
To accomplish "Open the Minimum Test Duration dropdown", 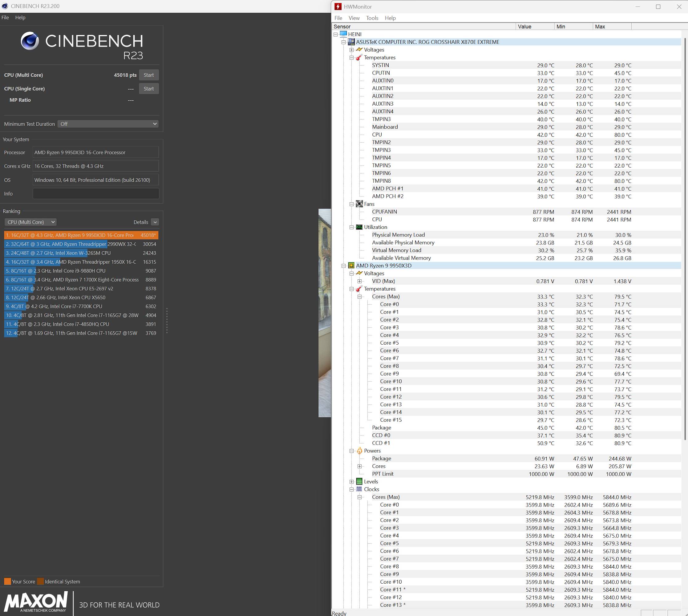I will [x=108, y=124].
